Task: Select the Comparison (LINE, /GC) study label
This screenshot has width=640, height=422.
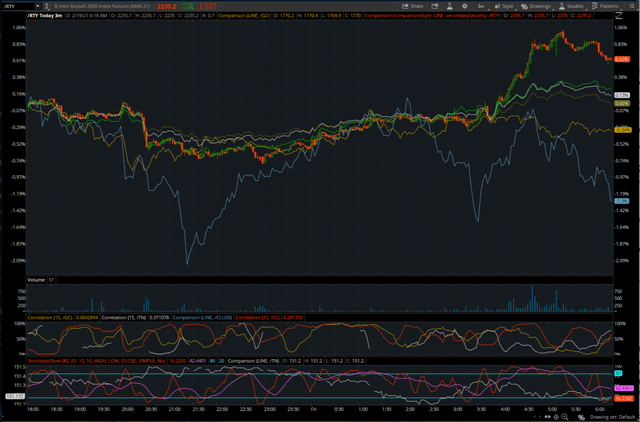Action: click(244, 16)
